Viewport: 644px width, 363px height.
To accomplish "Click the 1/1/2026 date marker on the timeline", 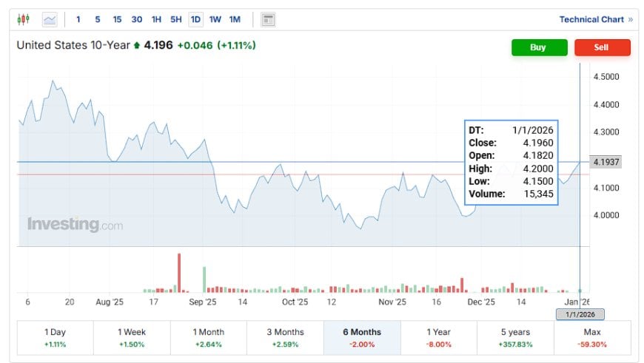I will pos(580,314).
